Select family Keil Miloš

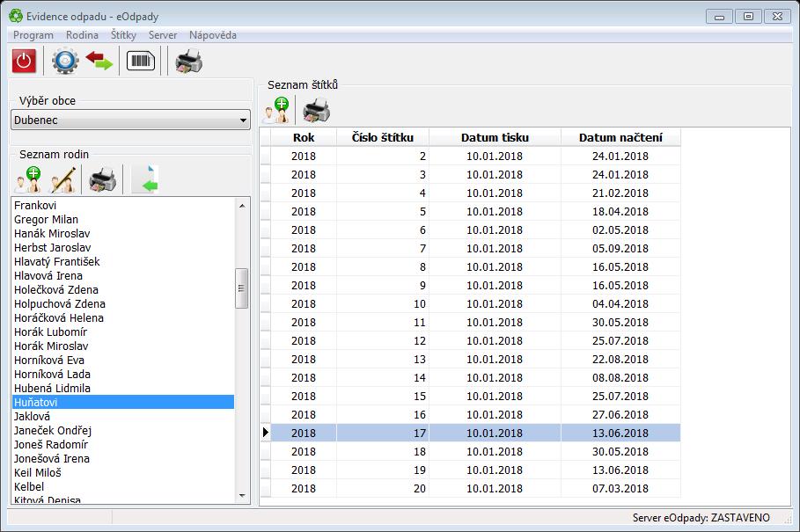pyautogui.click(x=123, y=473)
